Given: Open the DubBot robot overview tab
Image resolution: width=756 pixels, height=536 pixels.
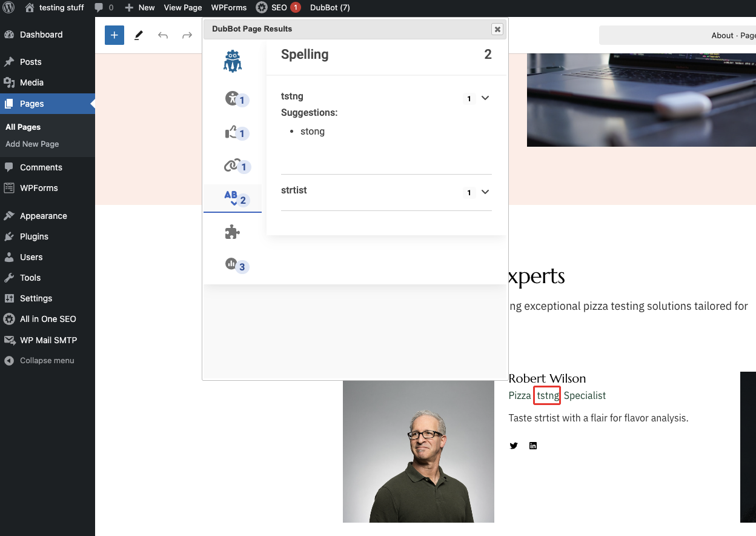Looking at the screenshot, I should click(233, 62).
